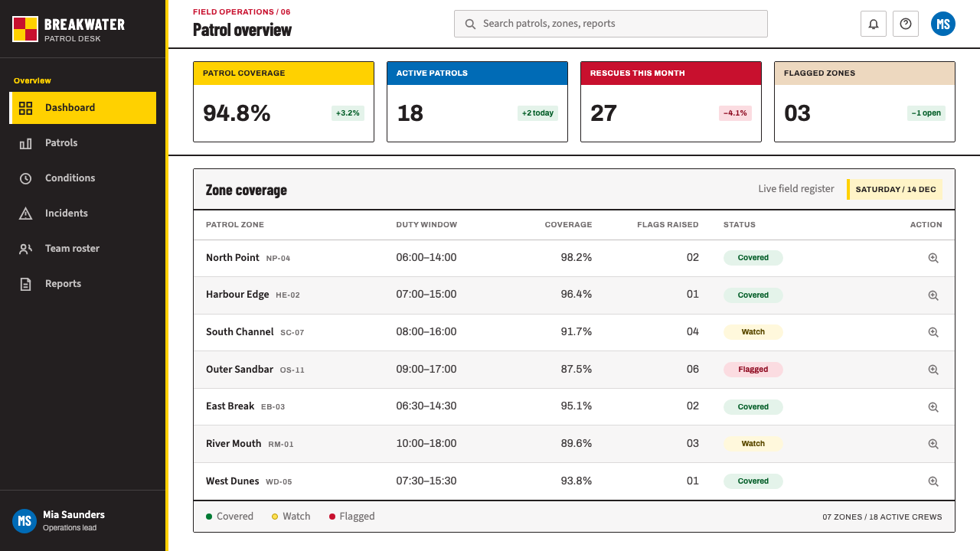Click the Watch status pill for South Channel
The image size is (980, 551).
point(753,332)
